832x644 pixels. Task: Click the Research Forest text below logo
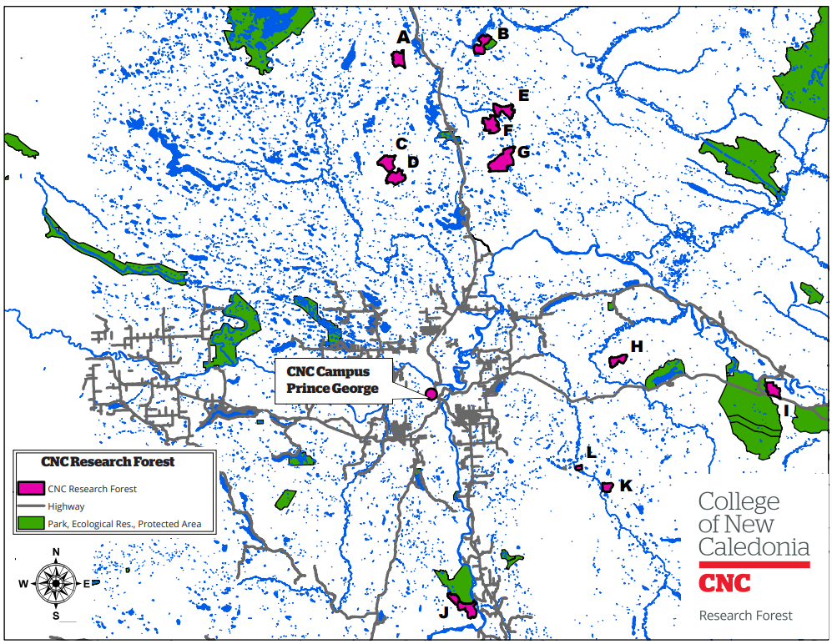[745, 616]
